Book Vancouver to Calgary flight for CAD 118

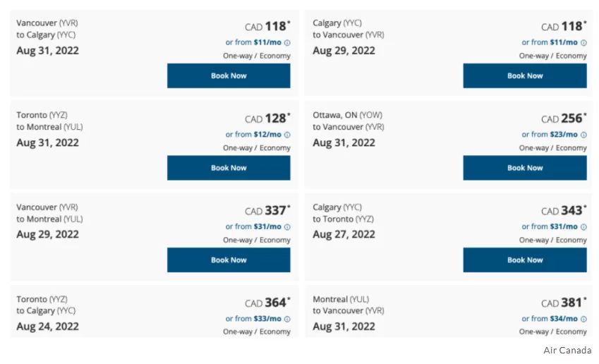229,75
